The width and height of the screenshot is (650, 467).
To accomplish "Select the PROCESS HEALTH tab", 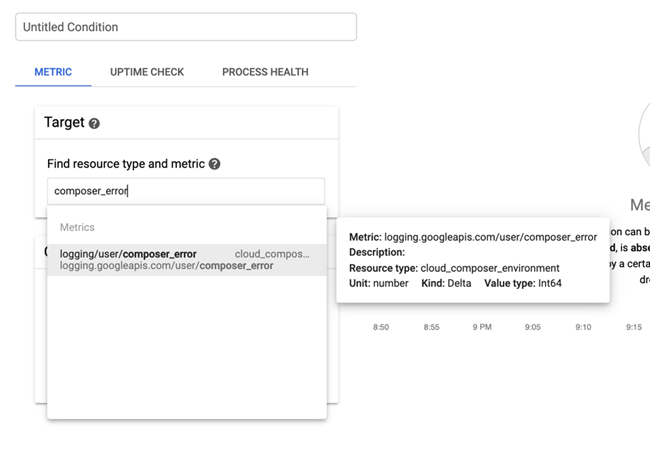I will tap(265, 72).
